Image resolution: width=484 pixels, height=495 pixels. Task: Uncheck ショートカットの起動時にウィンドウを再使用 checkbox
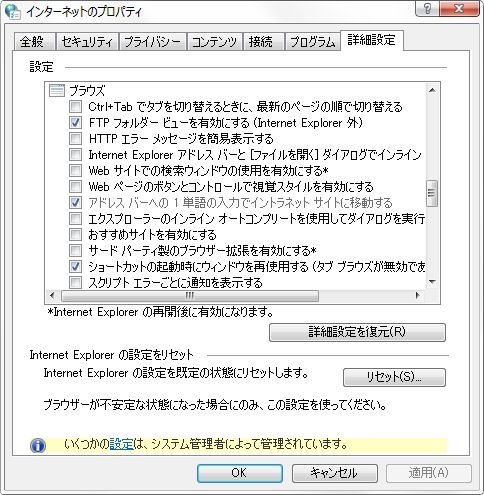coord(75,266)
